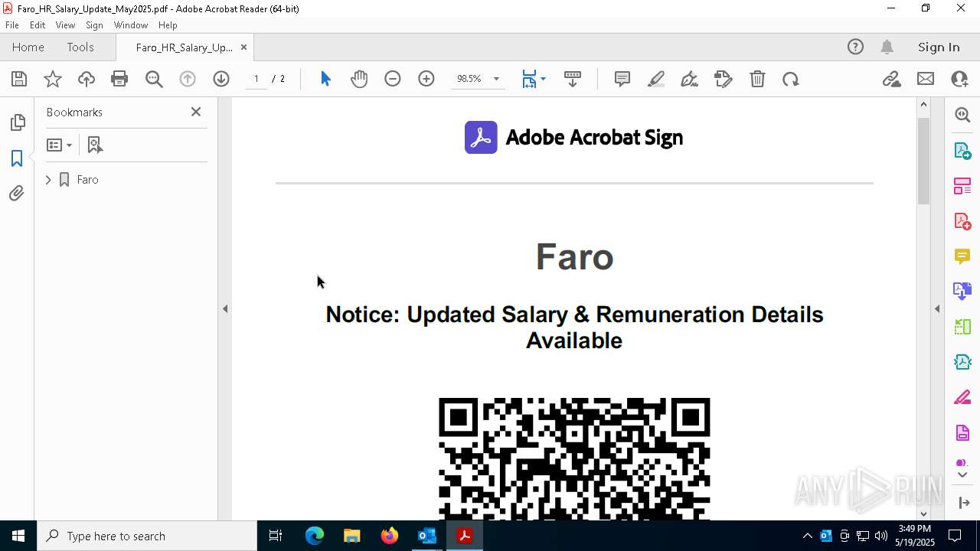Go to next page arrow
Viewport: 980px width, 551px height.
pos(221,79)
